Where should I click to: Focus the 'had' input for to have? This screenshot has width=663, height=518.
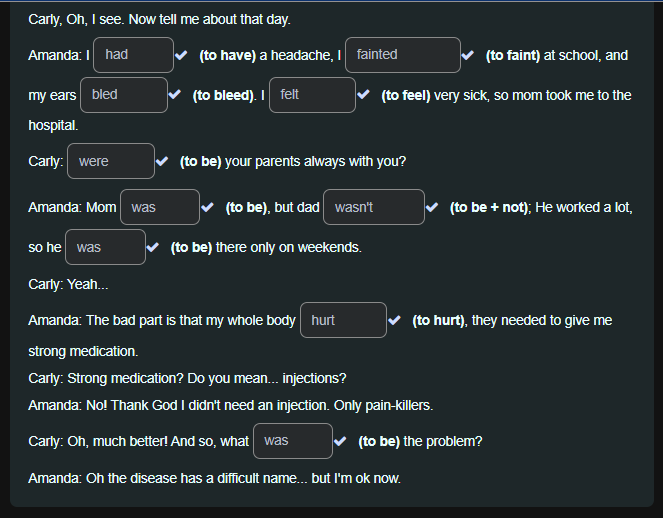click(x=133, y=55)
